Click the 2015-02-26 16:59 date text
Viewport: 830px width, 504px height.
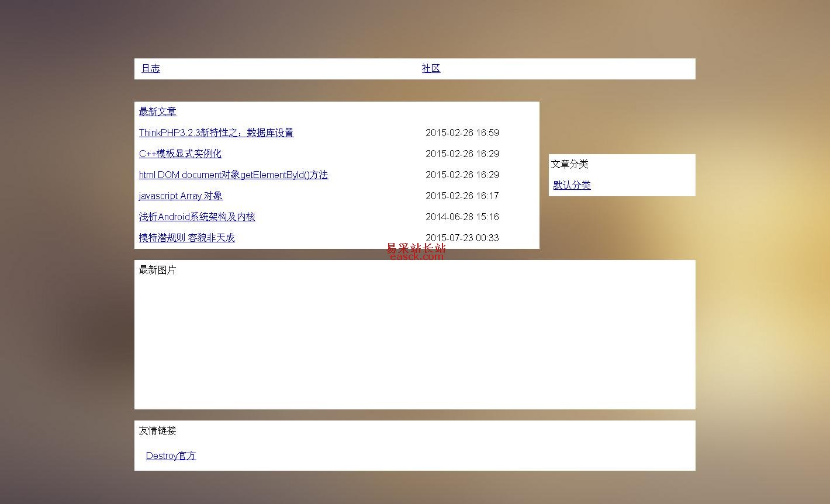click(x=462, y=133)
